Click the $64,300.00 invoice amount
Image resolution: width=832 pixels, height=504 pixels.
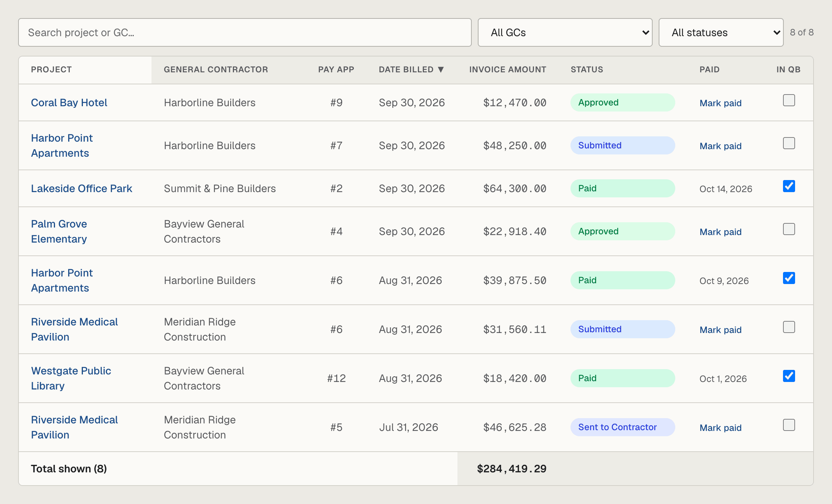(x=515, y=188)
